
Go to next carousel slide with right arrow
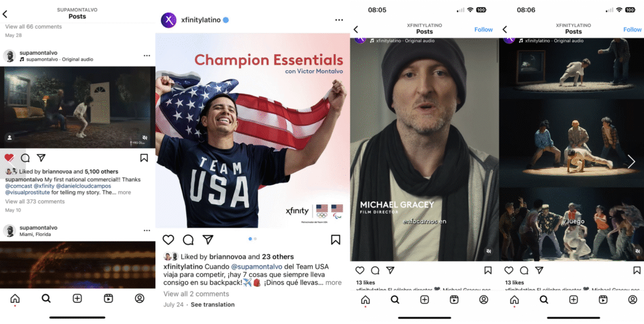point(631,162)
